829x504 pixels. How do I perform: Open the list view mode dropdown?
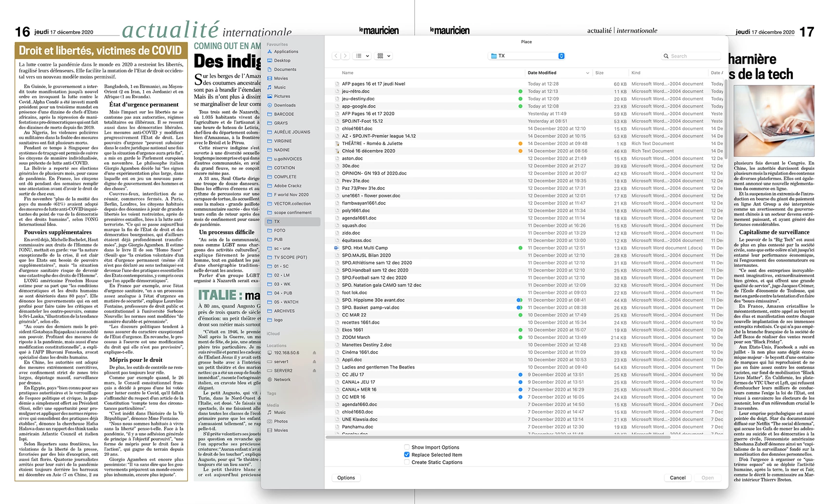(x=362, y=56)
